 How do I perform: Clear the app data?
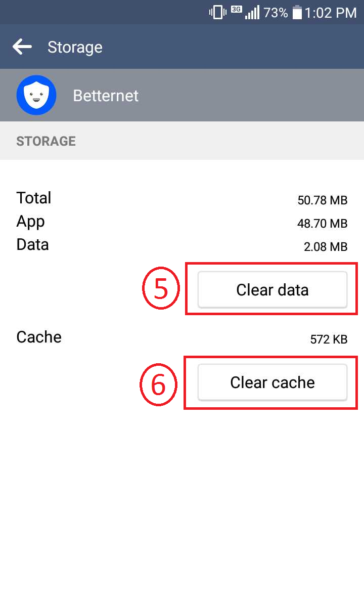pos(272,289)
